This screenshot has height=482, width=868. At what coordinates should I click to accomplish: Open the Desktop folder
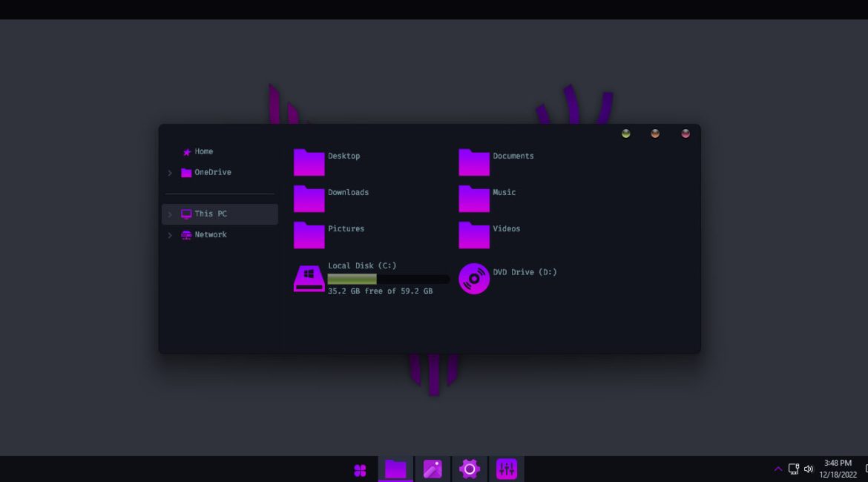tap(309, 162)
